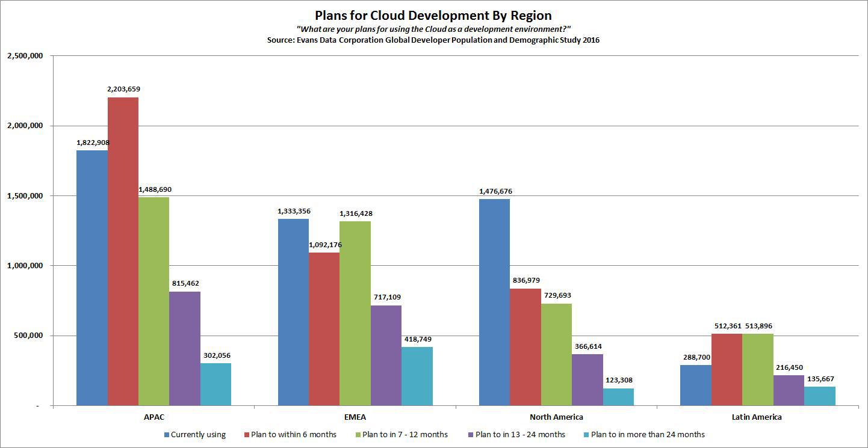Click the 'Plan to in 7 - 12 months' legend label
The height and width of the screenshot is (448, 868).
pyautogui.click(x=405, y=434)
